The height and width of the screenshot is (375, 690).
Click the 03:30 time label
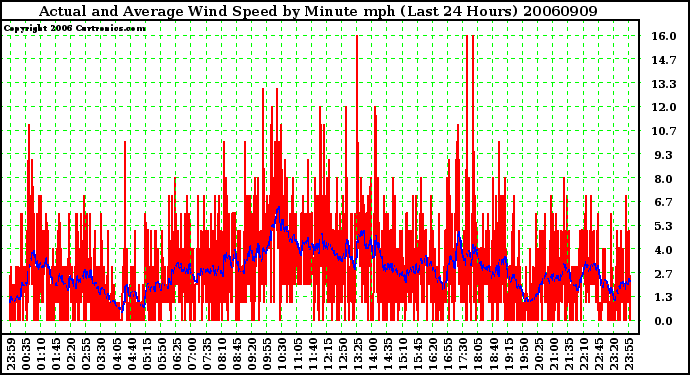click(101, 354)
